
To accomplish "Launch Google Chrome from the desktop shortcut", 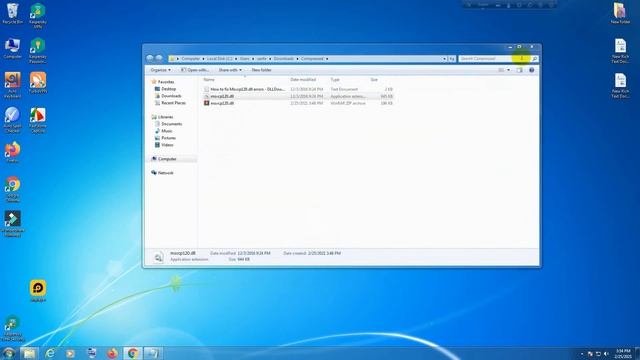I will (12, 189).
